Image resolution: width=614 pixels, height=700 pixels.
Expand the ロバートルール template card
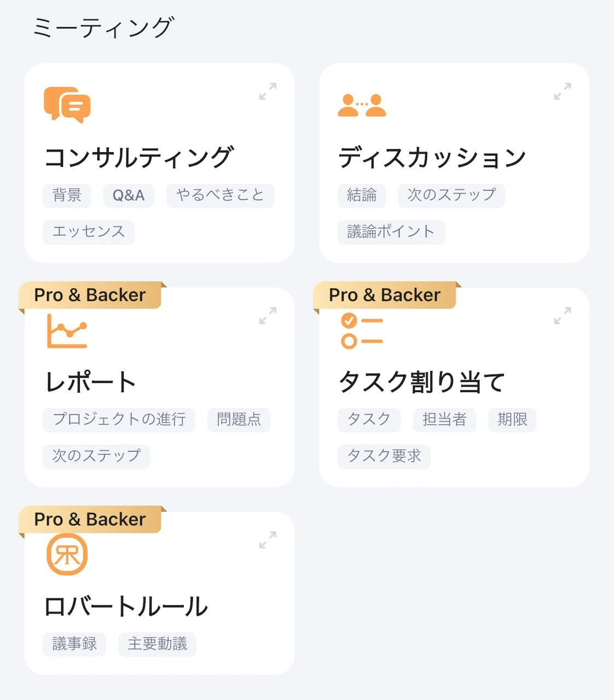pos(268,540)
